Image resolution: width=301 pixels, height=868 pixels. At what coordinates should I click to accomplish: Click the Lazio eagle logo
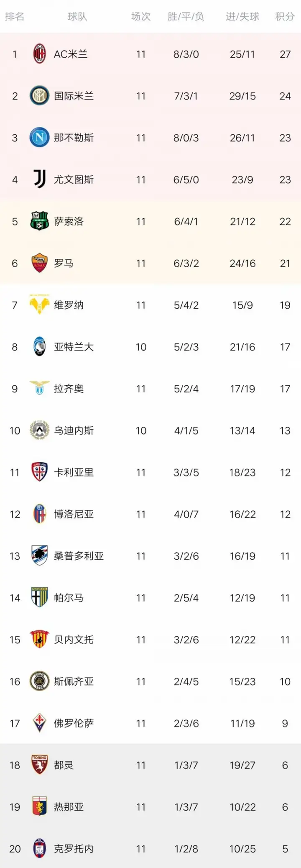point(39,388)
